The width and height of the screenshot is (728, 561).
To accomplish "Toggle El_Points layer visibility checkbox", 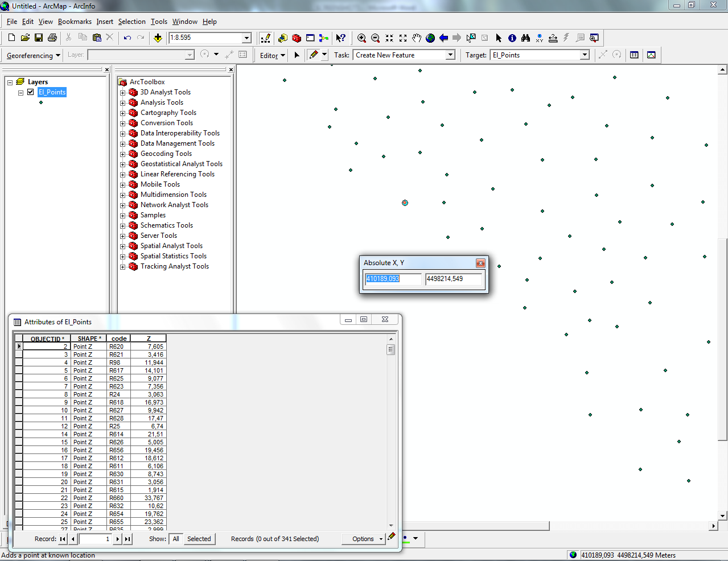I will click(x=31, y=92).
